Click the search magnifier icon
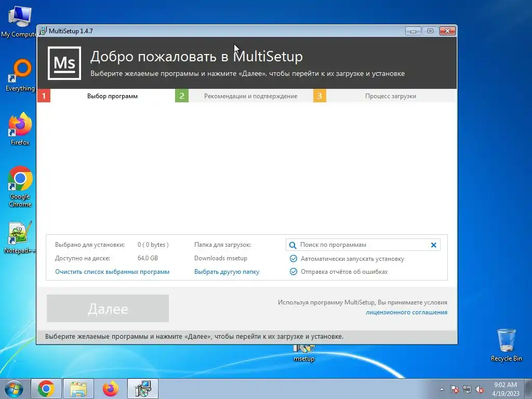This screenshot has width=532, height=399. click(292, 245)
